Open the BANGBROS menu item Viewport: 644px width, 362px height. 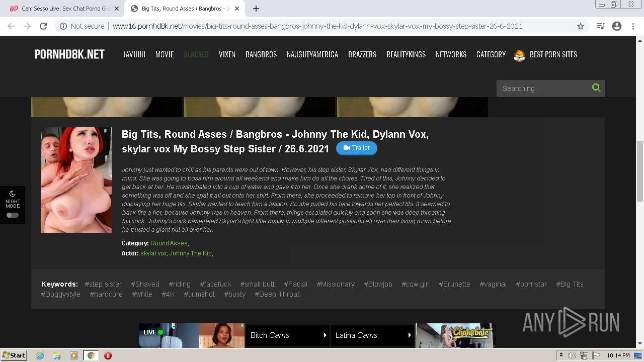click(x=261, y=54)
